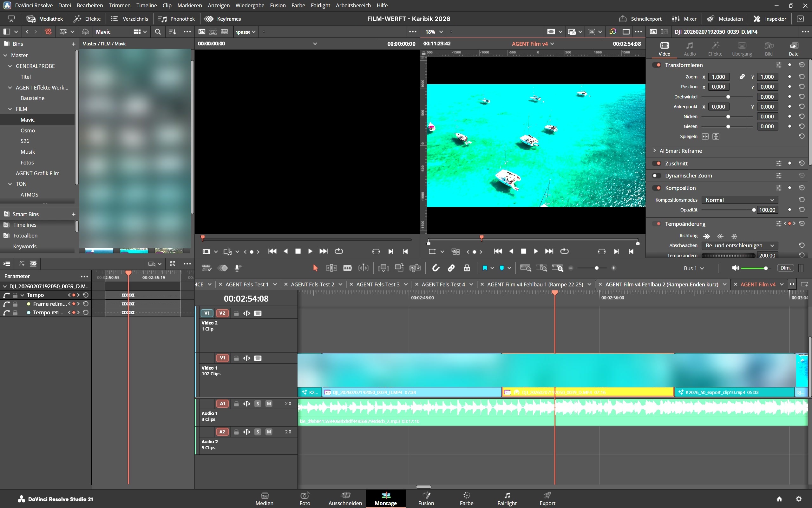Click the Zoom link chain icon in Inspektor
Viewport: 812px width, 508px height.
pyautogui.click(x=742, y=77)
